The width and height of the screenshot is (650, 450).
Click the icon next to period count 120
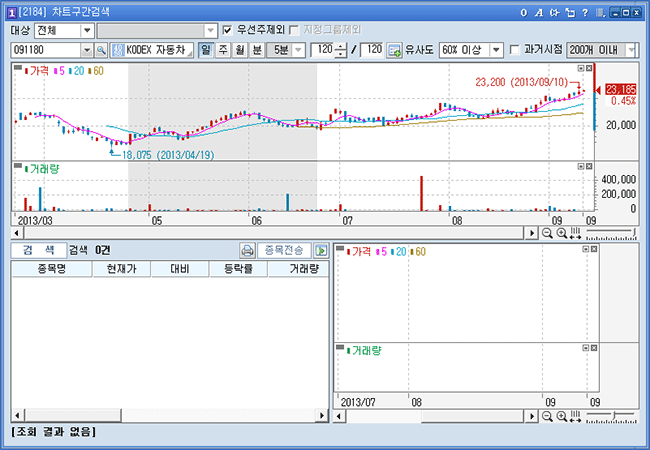pos(394,50)
